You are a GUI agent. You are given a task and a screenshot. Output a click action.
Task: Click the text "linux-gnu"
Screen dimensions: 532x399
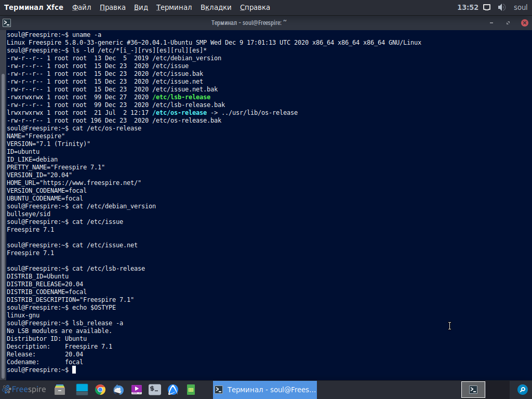[23, 315]
